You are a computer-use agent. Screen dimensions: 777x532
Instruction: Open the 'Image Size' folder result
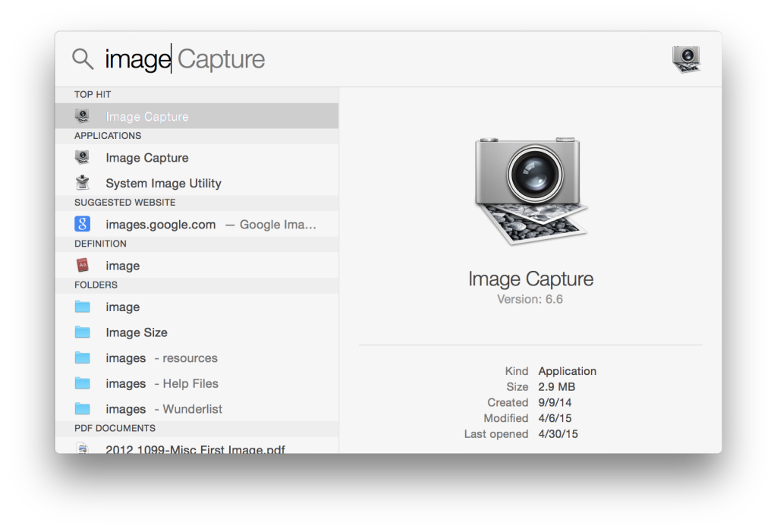pyautogui.click(x=197, y=332)
